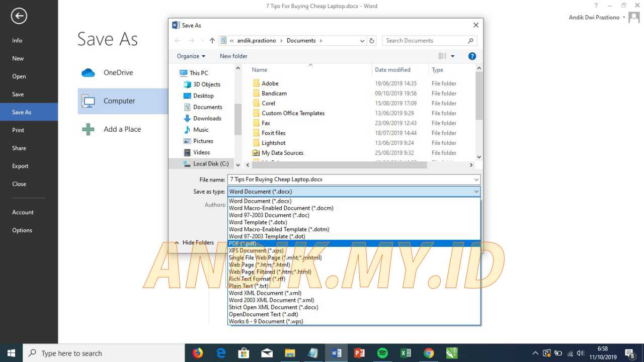Select Downloads in the navigation pane
This screenshot has width=644, height=362.
click(x=207, y=119)
